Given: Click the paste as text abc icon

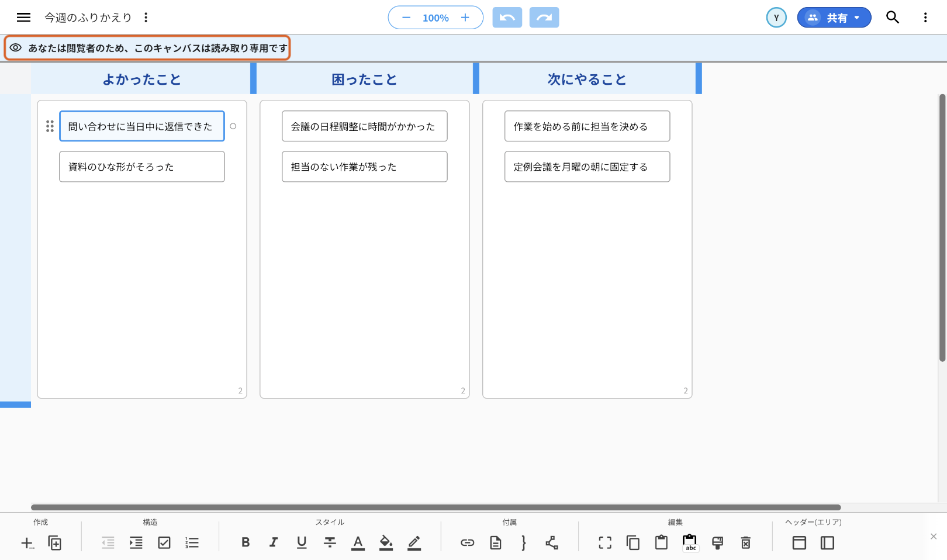Looking at the screenshot, I should (690, 543).
